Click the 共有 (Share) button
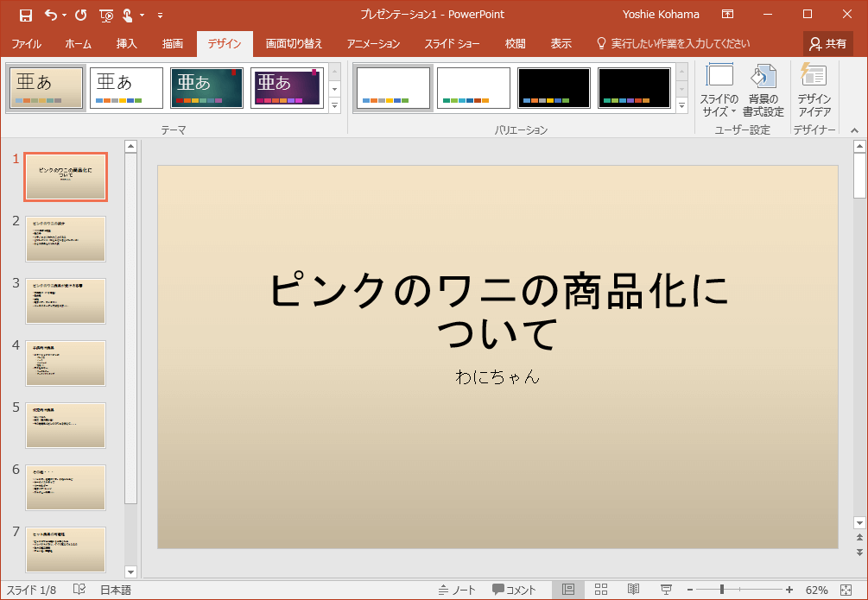Viewport: 868px width, 600px height. 827,43
